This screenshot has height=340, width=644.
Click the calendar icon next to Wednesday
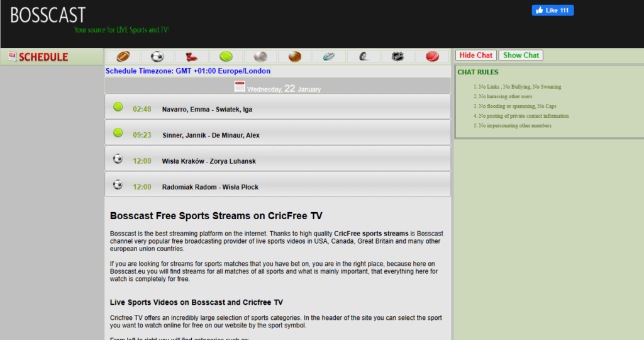point(240,86)
